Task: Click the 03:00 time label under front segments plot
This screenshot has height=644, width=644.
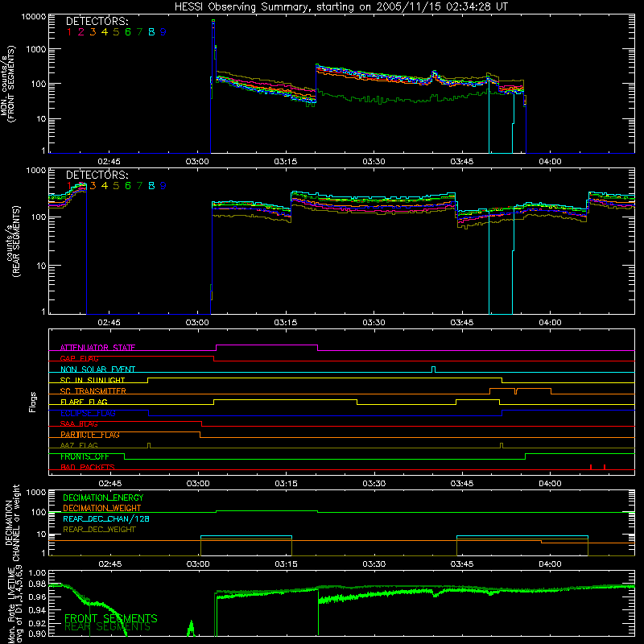Action: [x=197, y=162]
